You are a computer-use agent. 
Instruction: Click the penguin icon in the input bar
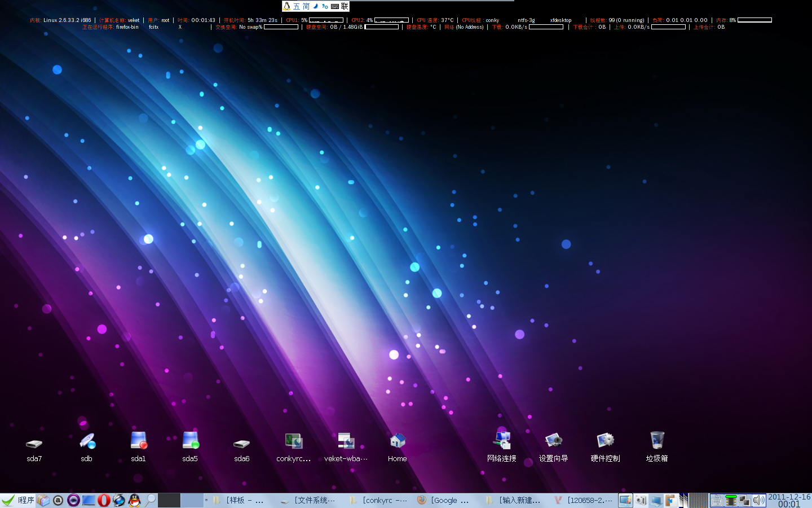pyautogui.click(x=287, y=6)
